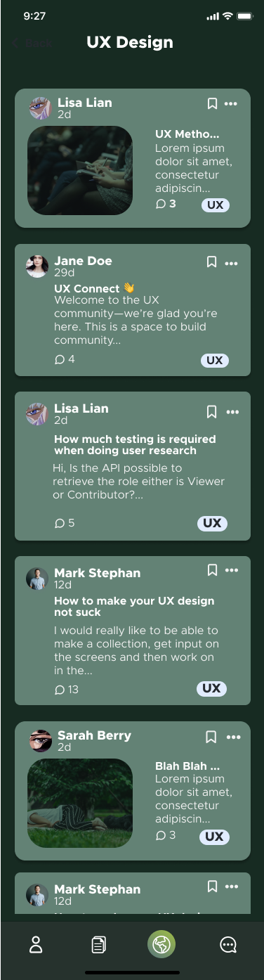
Task: Tap the comment icon showing 4 comments
Action: point(60,359)
